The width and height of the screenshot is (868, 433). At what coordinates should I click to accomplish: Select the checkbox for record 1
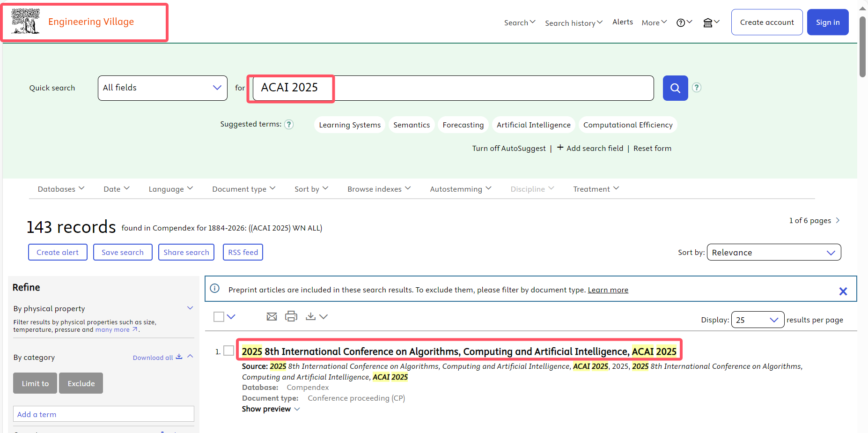228,351
